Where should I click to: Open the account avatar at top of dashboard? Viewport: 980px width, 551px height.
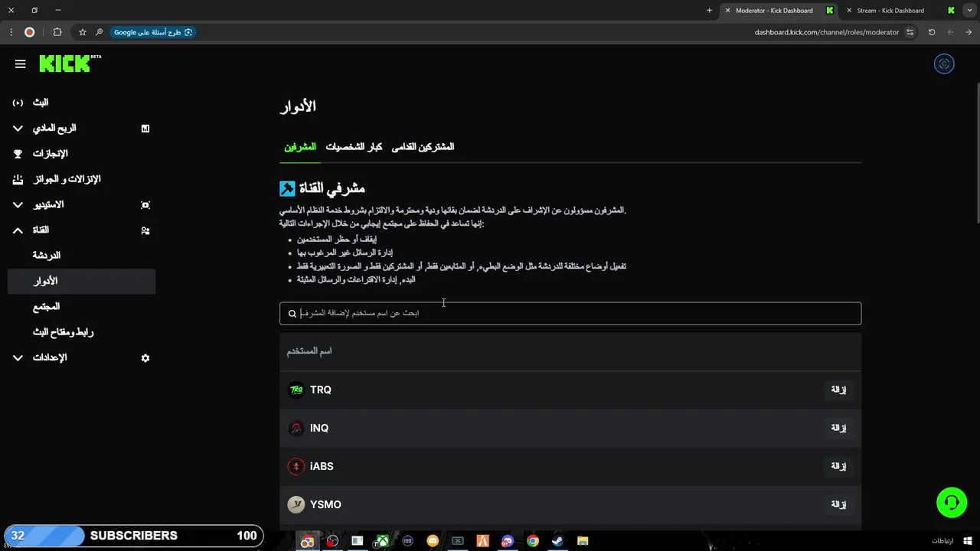(944, 64)
